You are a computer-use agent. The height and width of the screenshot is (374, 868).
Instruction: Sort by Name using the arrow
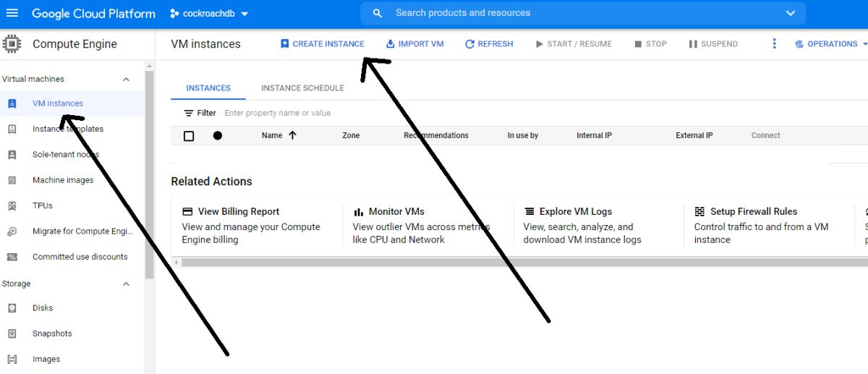click(292, 135)
